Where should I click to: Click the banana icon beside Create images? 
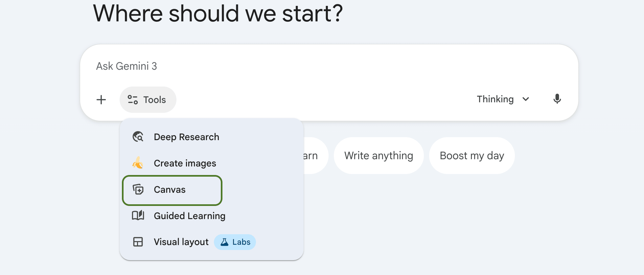coord(138,163)
